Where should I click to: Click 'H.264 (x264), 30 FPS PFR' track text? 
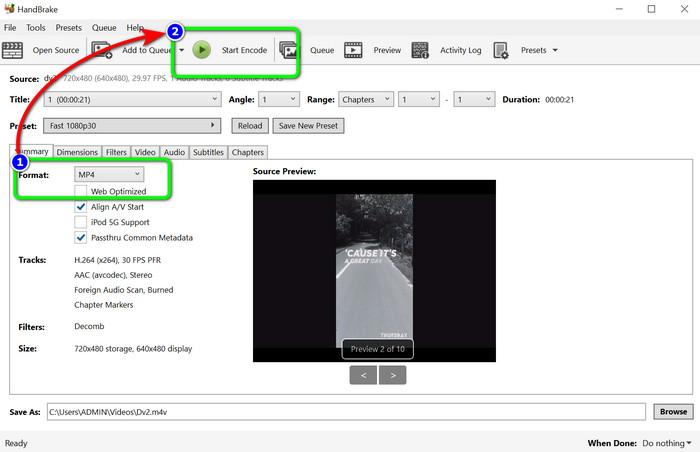117,260
